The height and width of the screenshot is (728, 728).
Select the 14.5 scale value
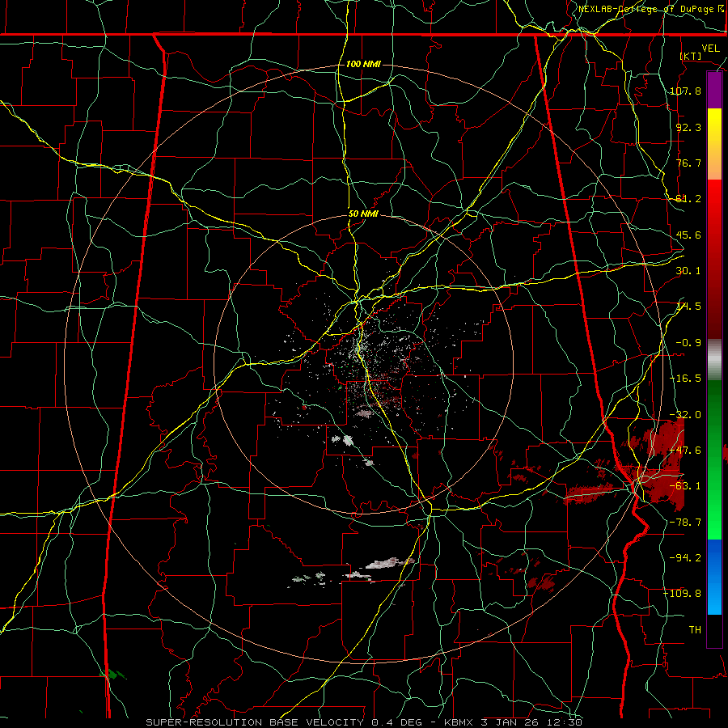point(688,307)
